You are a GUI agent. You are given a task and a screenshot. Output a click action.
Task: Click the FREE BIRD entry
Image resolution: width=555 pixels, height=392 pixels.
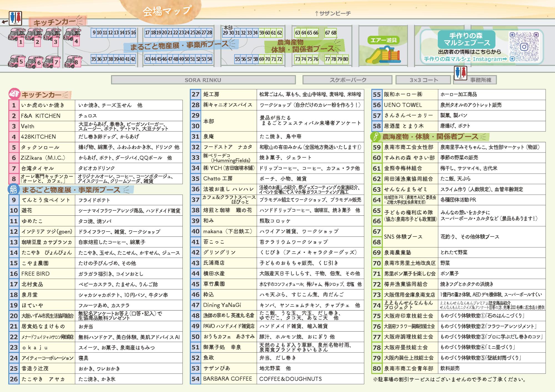[35, 274]
